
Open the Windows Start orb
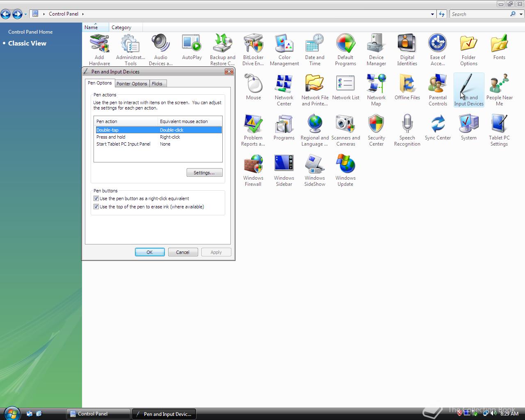pos(11,413)
